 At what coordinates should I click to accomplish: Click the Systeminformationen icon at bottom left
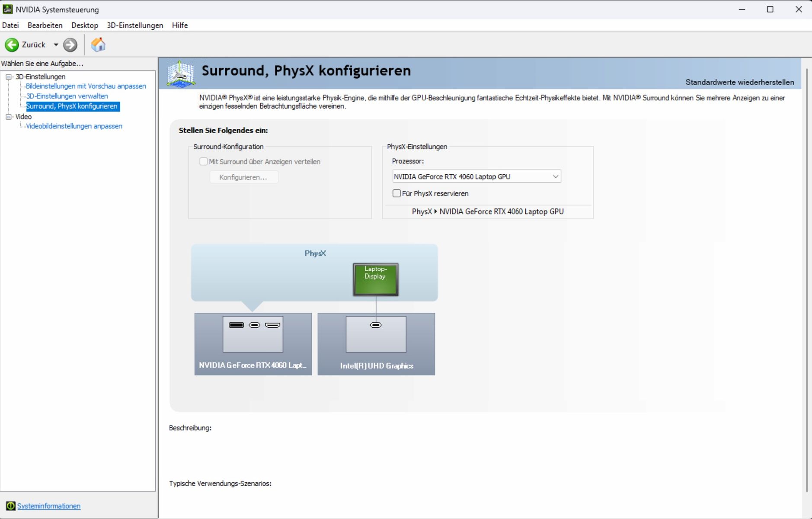[x=11, y=506]
